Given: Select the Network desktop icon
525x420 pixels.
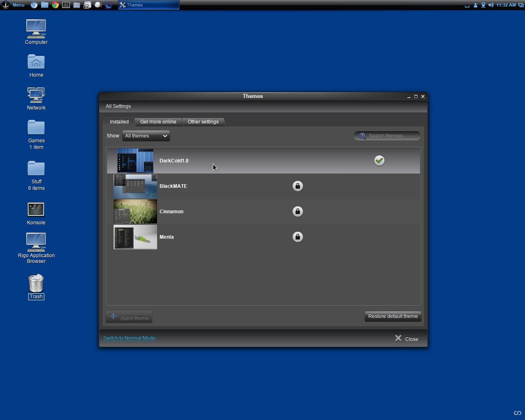Looking at the screenshot, I should [36, 98].
